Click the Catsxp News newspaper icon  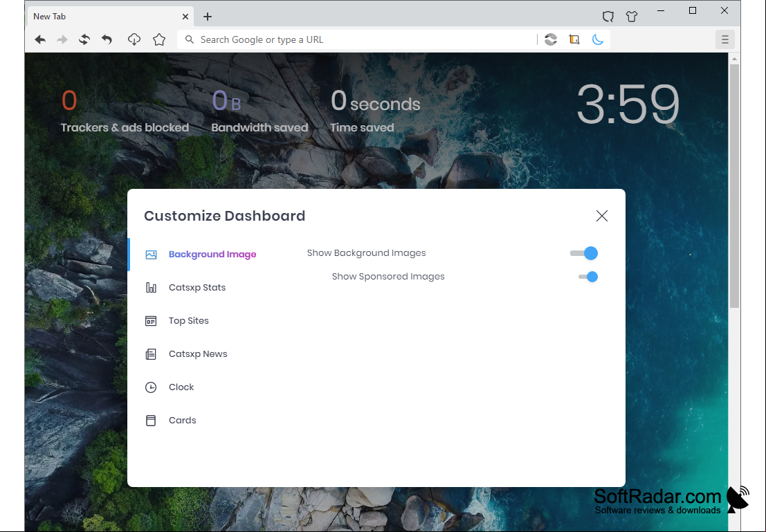pyautogui.click(x=151, y=354)
